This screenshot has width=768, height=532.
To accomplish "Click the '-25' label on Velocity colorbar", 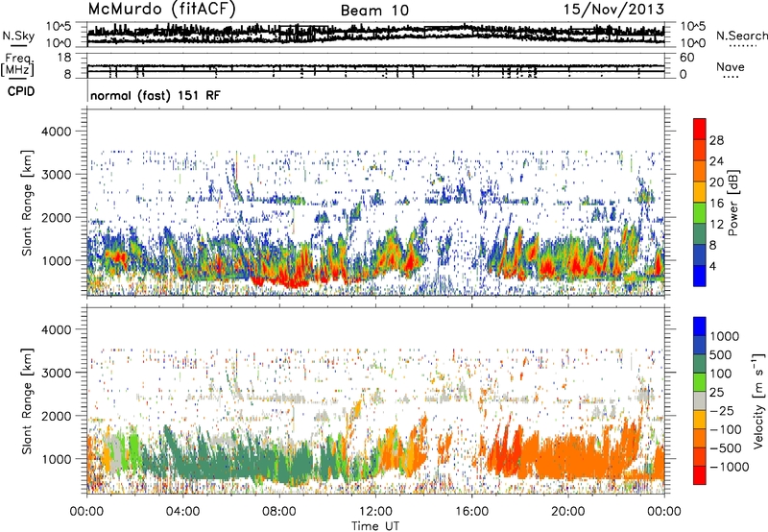I will coord(722,410).
